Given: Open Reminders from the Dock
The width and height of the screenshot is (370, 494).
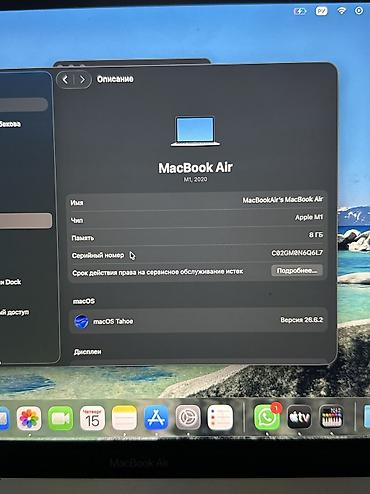Looking at the screenshot, I should (220, 417).
